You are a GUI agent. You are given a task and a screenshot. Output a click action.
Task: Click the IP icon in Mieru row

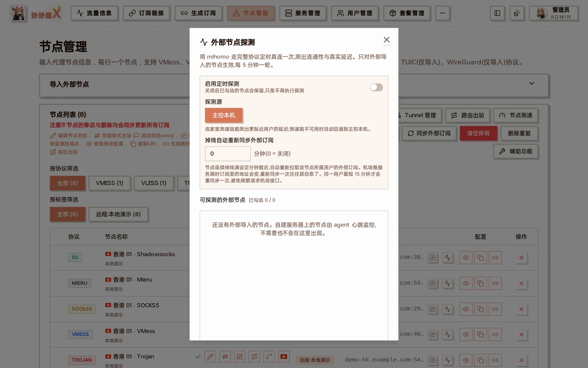pyautogui.click(x=432, y=283)
